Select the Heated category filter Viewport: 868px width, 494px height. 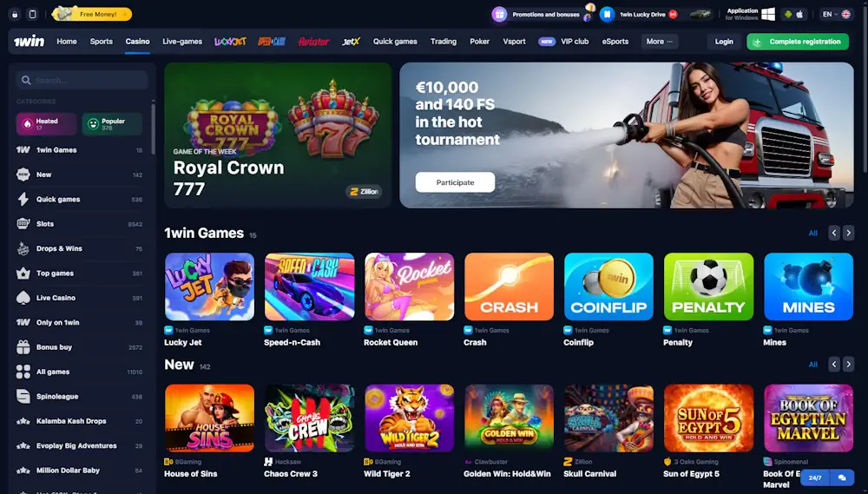click(x=47, y=124)
